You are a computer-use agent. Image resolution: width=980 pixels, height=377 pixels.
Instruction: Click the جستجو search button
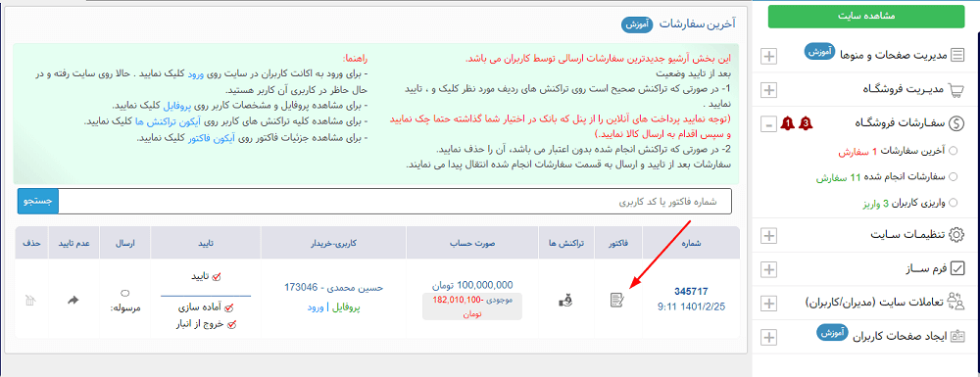coord(38,201)
